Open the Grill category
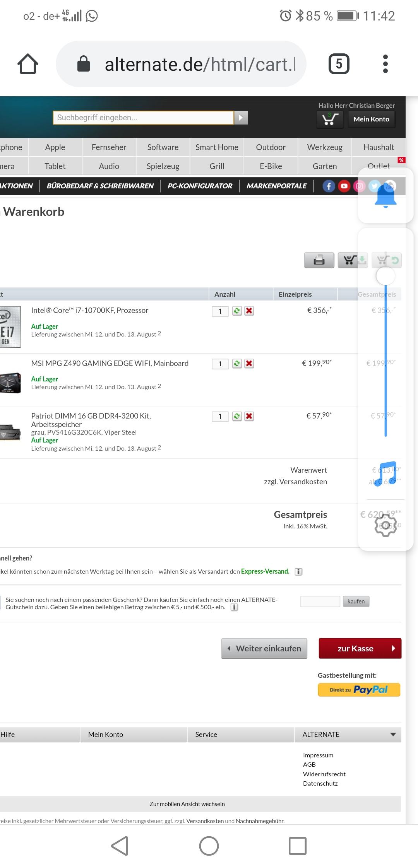Viewport: 418px width, 868px height. 217,166
